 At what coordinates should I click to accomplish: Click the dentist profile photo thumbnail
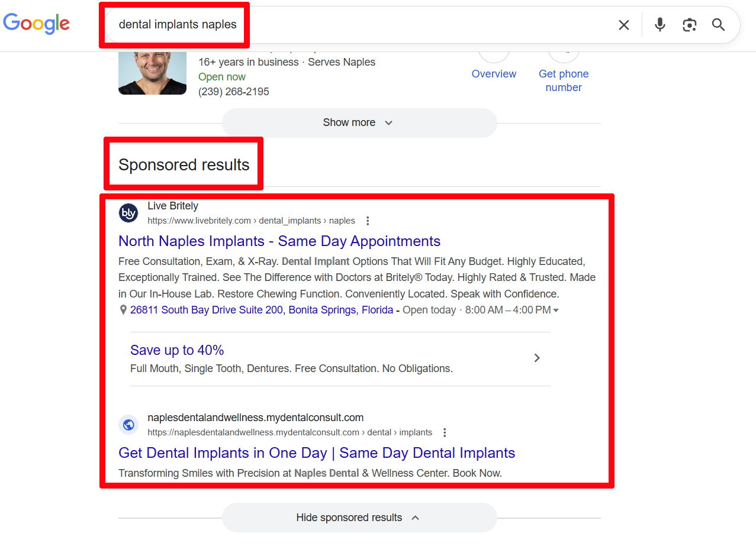click(x=144, y=73)
